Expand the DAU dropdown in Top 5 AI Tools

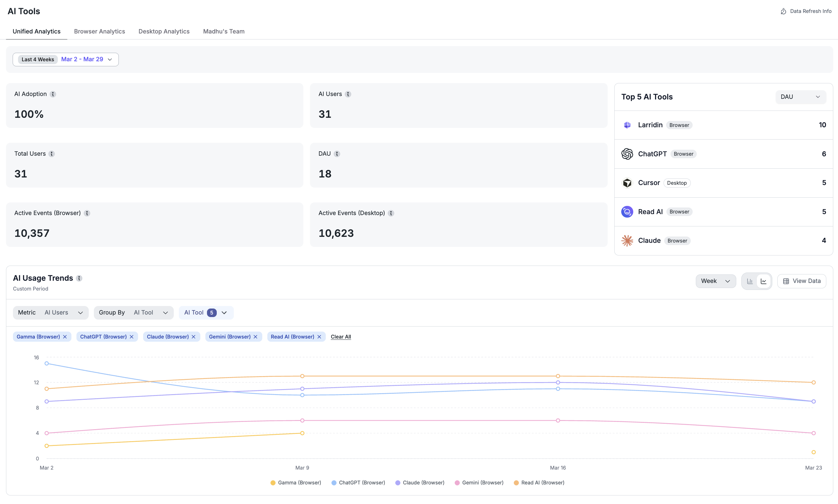(x=800, y=97)
